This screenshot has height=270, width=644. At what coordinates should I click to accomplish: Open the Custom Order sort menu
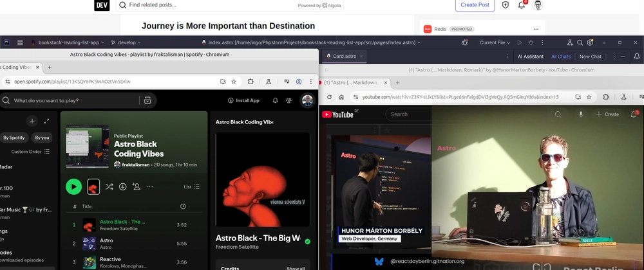coord(30,152)
